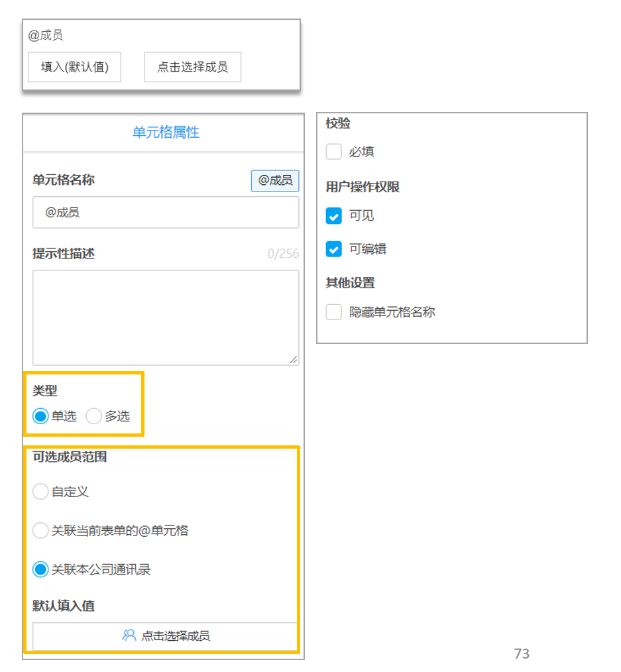Toggle the 可编辑 checkbox

[334, 249]
